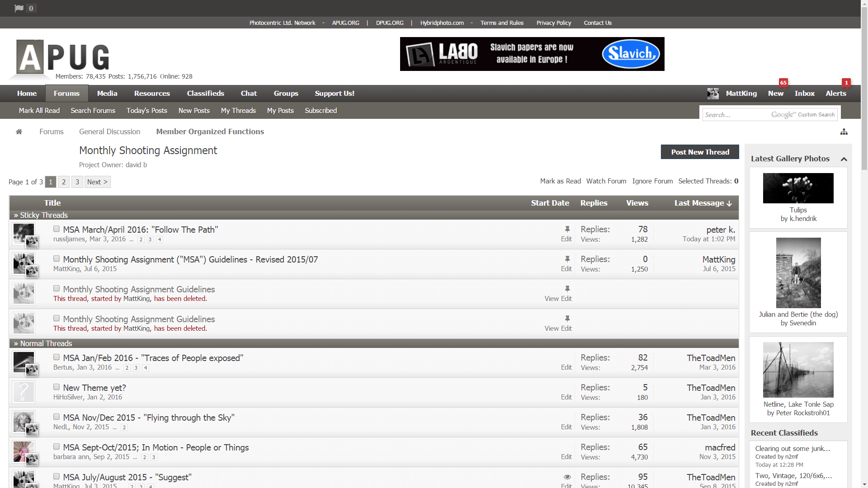868x488 pixels.
Task: Click the Post New Thread button
Action: tap(699, 152)
